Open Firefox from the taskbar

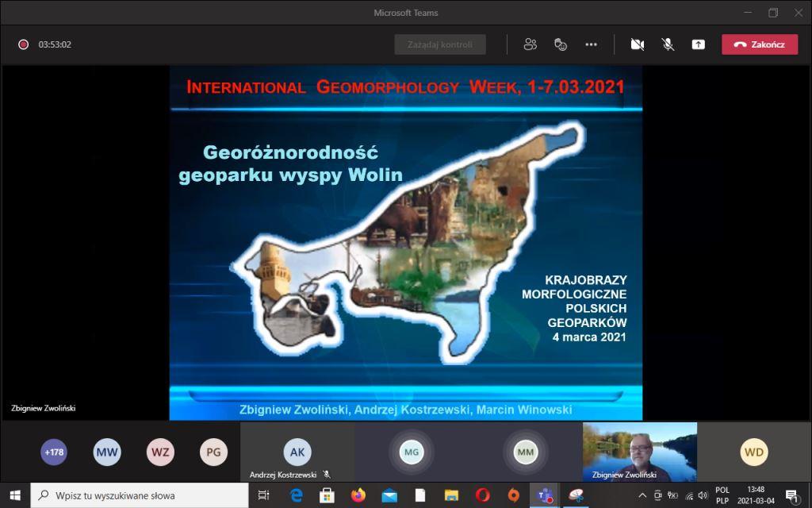358,495
